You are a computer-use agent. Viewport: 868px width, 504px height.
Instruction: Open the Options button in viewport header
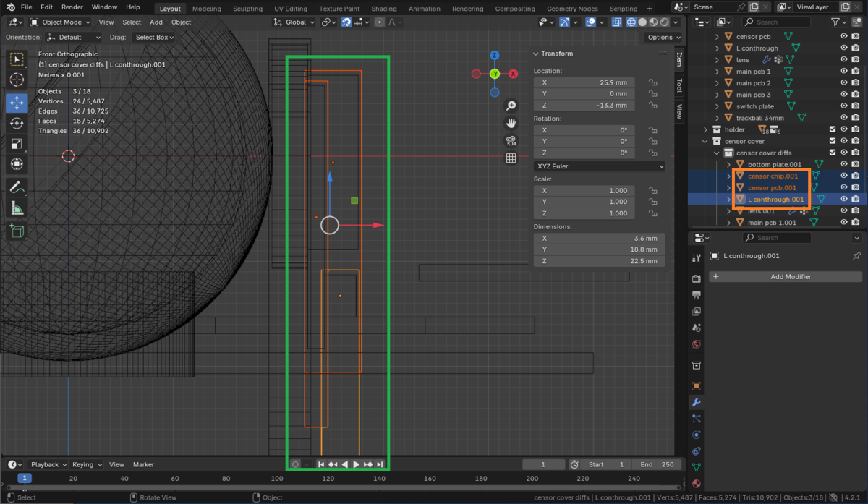tap(663, 37)
